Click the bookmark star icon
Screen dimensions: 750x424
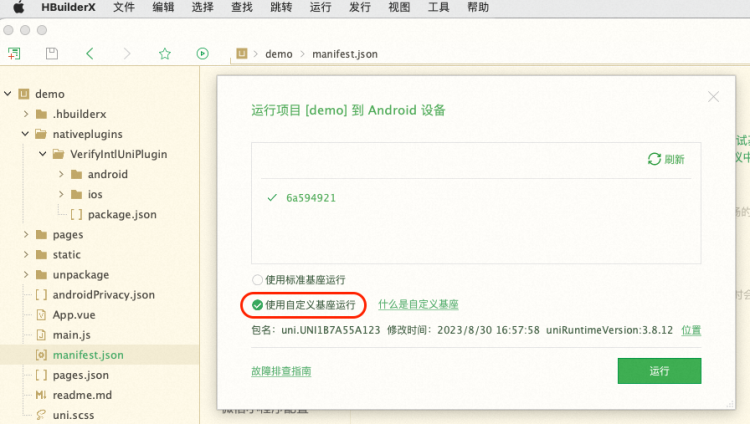(x=165, y=54)
